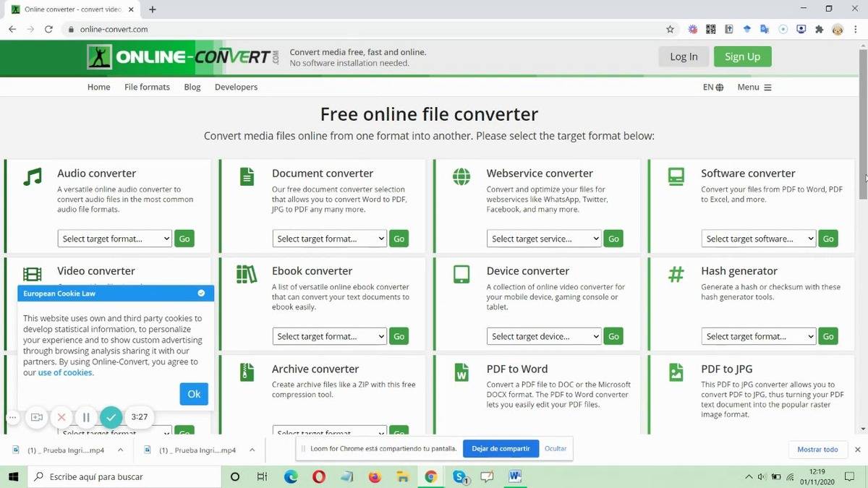Accept cookies with the Ok button

[x=194, y=394]
